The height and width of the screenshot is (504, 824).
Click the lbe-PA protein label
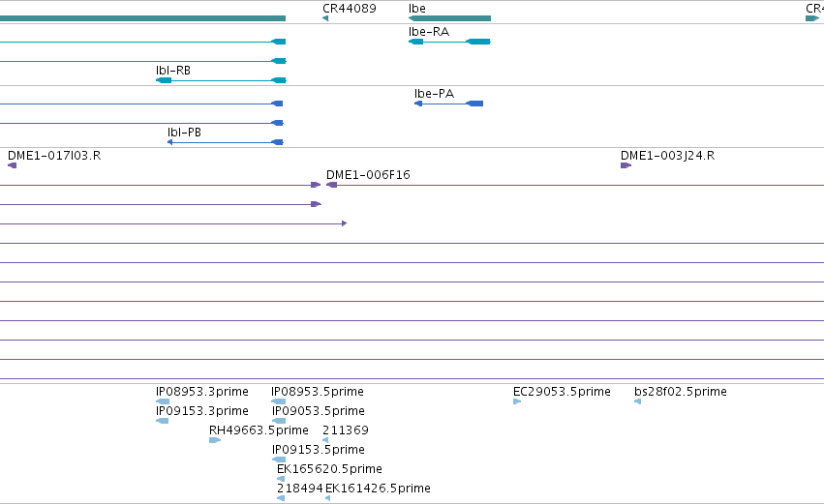(x=434, y=94)
